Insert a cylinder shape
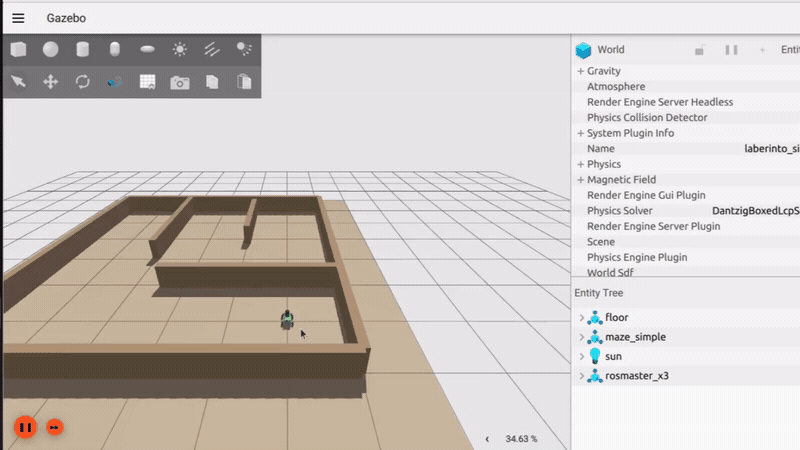800x450 pixels. tap(83, 49)
